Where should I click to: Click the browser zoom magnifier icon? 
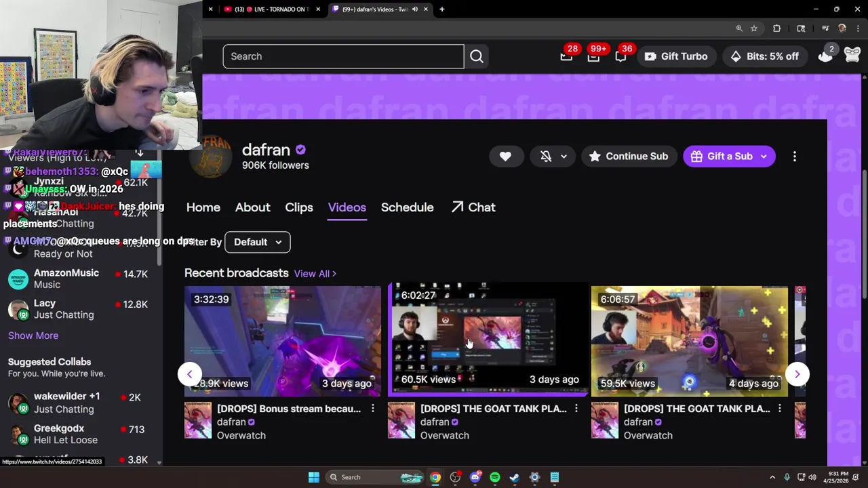coord(739,28)
